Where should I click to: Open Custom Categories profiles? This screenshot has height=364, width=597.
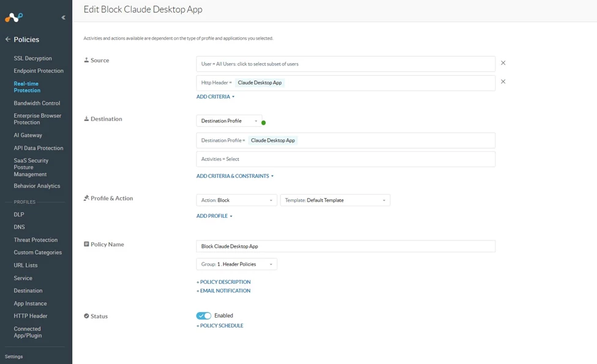pos(38,253)
